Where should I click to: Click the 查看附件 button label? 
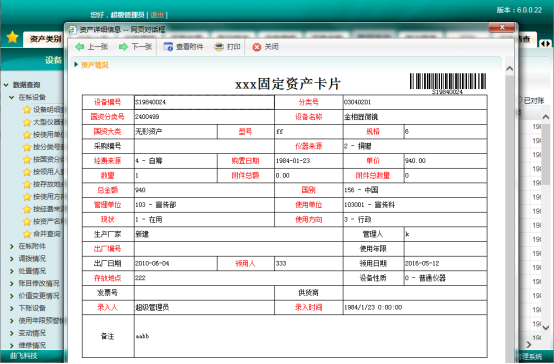(189, 47)
